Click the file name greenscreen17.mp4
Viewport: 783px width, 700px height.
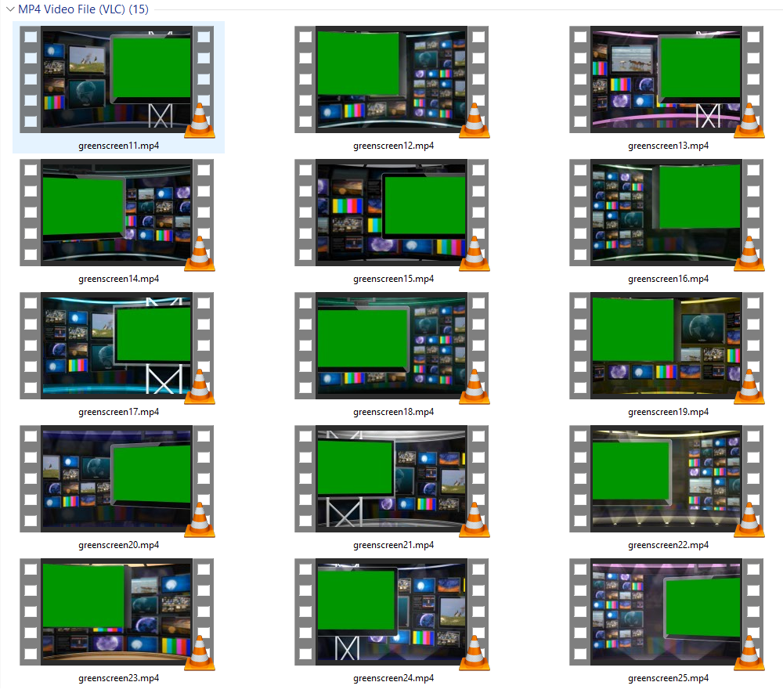[x=119, y=412]
